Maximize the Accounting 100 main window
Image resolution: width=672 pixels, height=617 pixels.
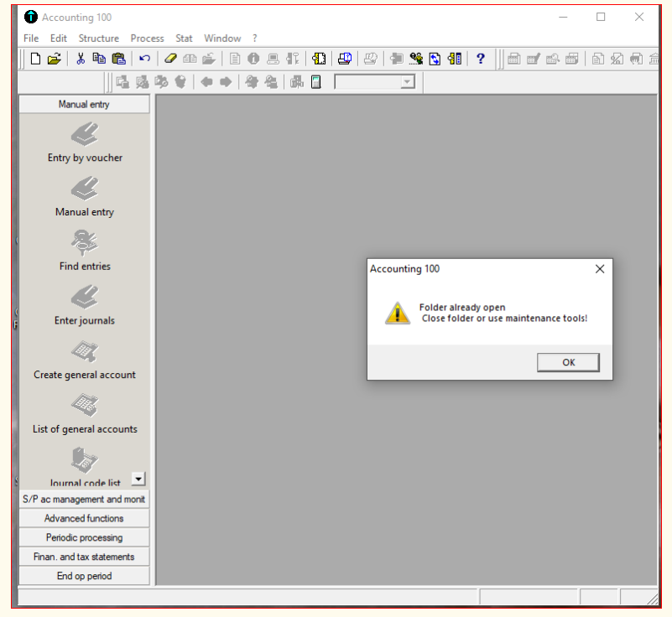pyautogui.click(x=601, y=17)
